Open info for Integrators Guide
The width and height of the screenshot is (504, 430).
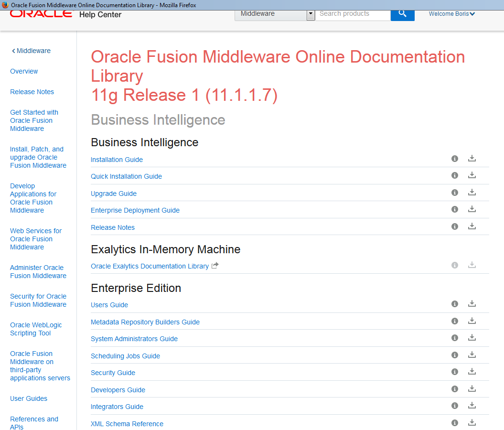click(454, 405)
